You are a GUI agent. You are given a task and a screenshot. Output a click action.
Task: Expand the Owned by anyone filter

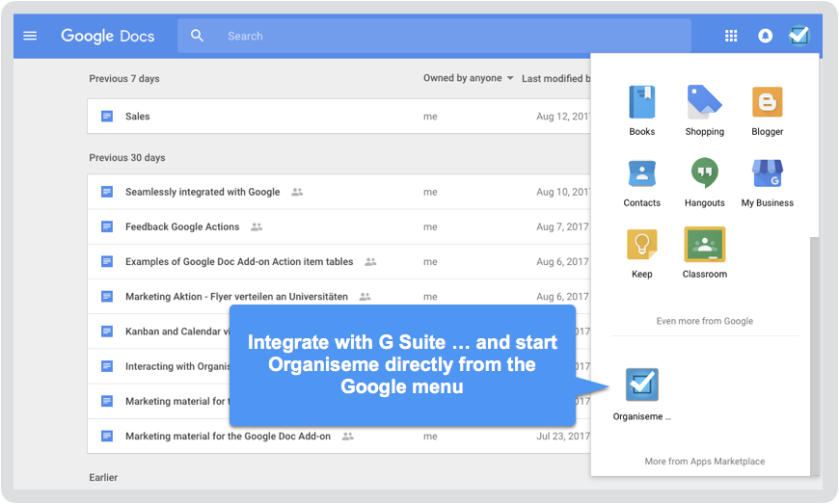tap(468, 78)
